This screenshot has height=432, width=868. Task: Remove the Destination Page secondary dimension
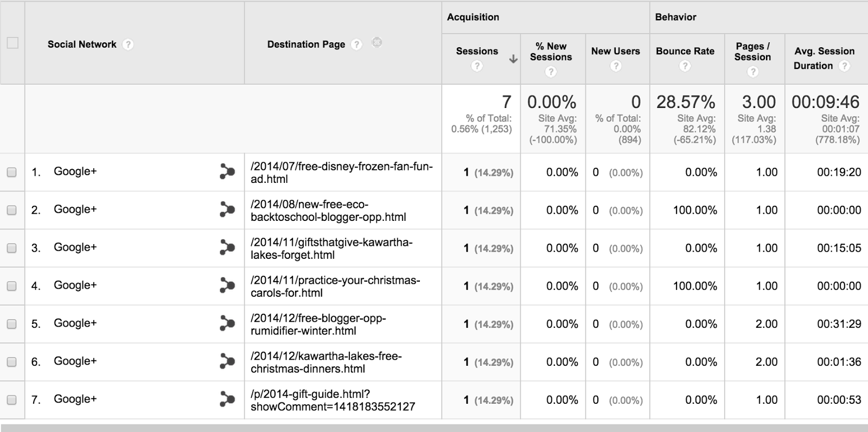tap(377, 42)
